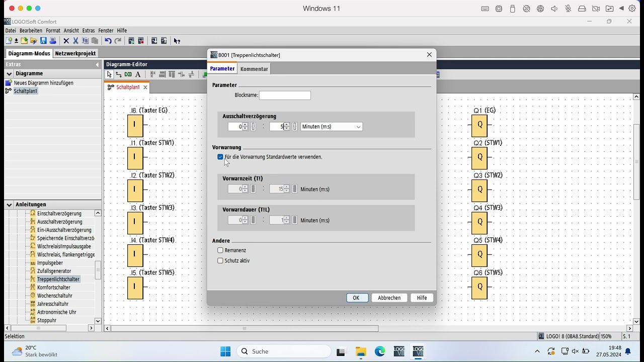Click the Delete X toolbar icon
The height and width of the screenshot is (362, 644).
tap(66, 41)
